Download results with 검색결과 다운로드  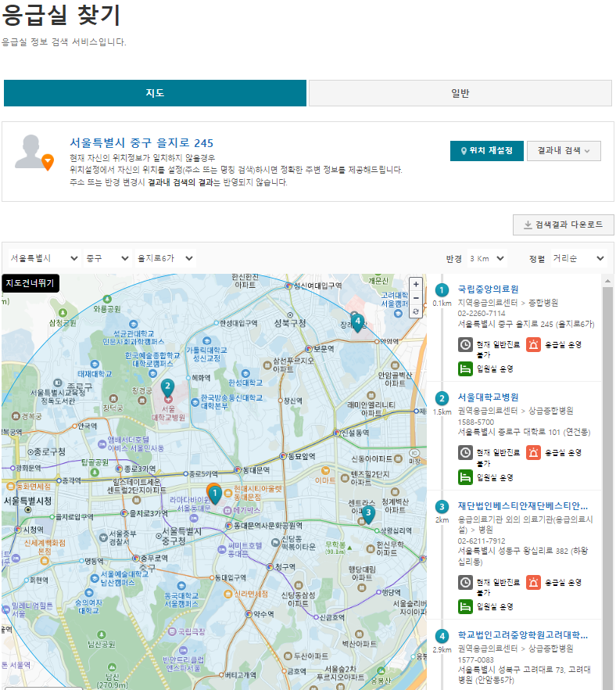[x=564, y=225]
